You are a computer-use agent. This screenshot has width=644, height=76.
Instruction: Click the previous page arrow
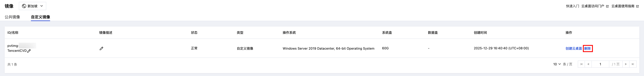(x=588, y=64)
